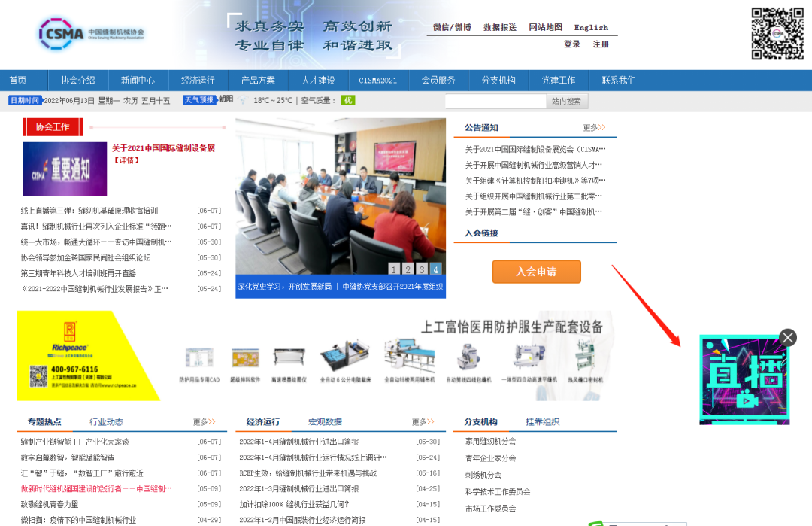Open the Richpeace yellow advertisement banner
The height and width of the screenshot is (526, 812).
(x=86, y=356)
